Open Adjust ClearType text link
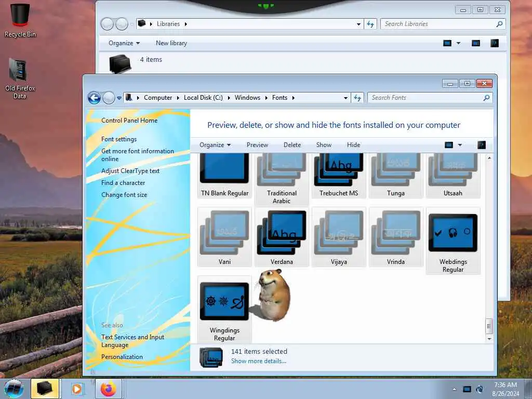This screenshot has height=399, width=532. (x=130, y=171)
